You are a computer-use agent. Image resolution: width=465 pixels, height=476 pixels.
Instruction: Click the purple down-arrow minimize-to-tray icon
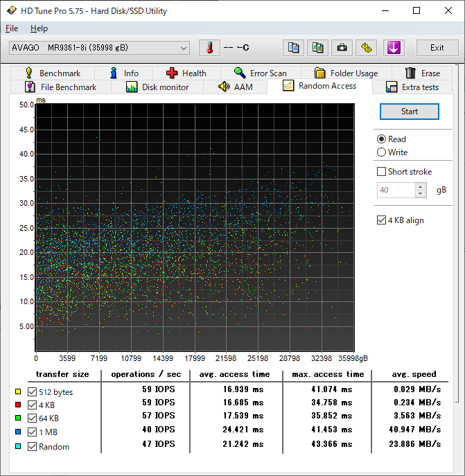click(393, 48)
